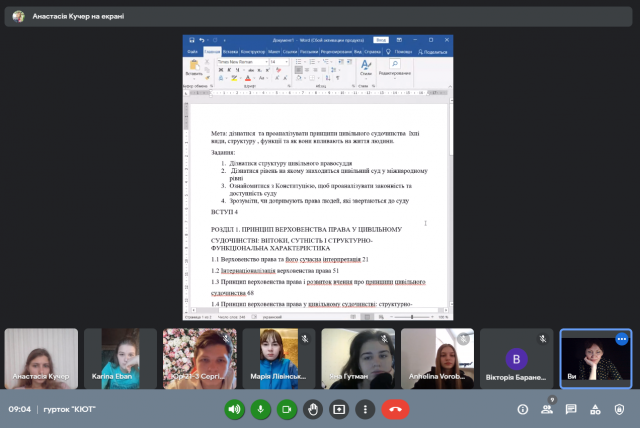Align text left in Word ribbon
640x428 pixels.
[x=299, y=70]
